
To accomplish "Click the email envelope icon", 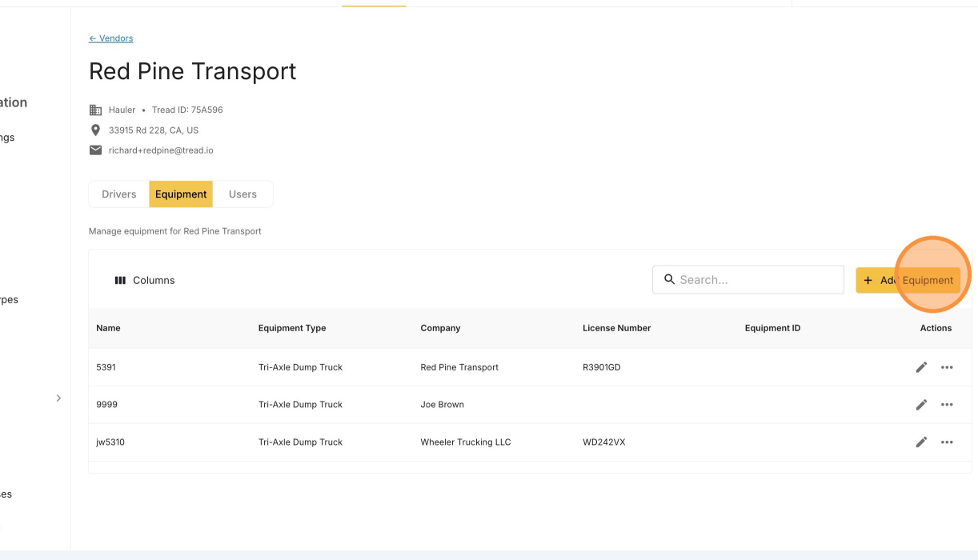I will click(95, 150).
